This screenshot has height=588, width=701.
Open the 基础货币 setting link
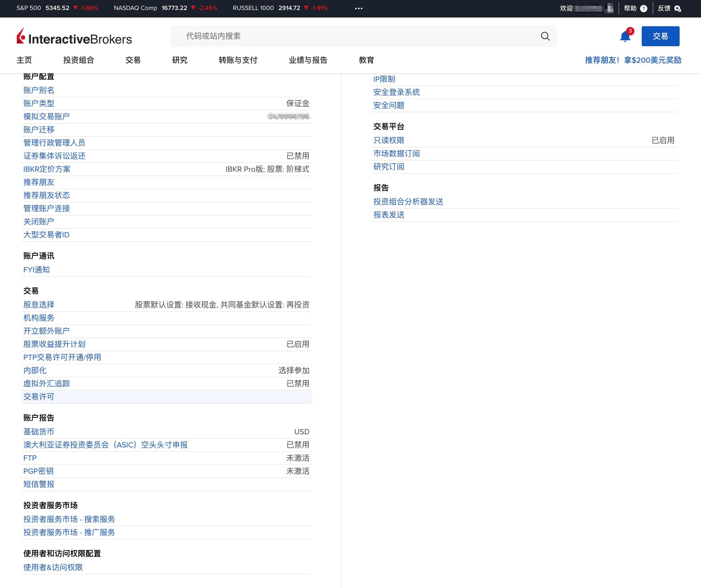tap(39, 431)
